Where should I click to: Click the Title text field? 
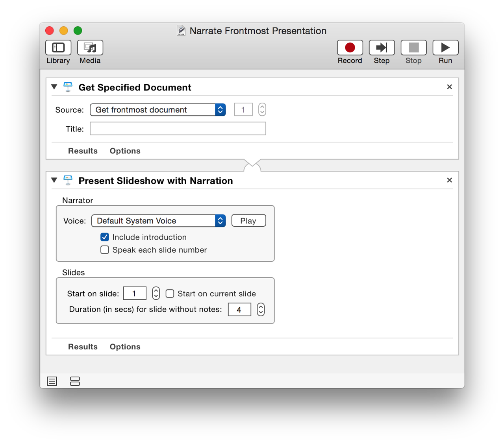tap(178, 129)
